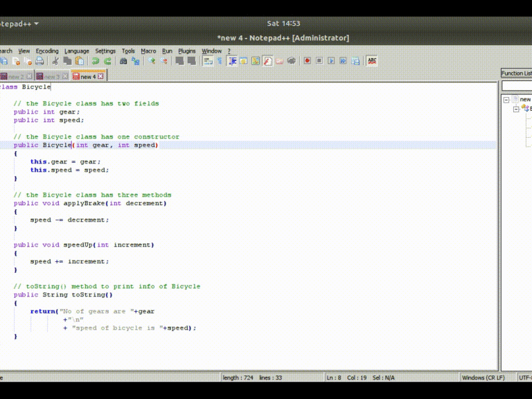532x399 pixels.
Task: Click the Paste clipboard icon
Action: pos(79,61)
